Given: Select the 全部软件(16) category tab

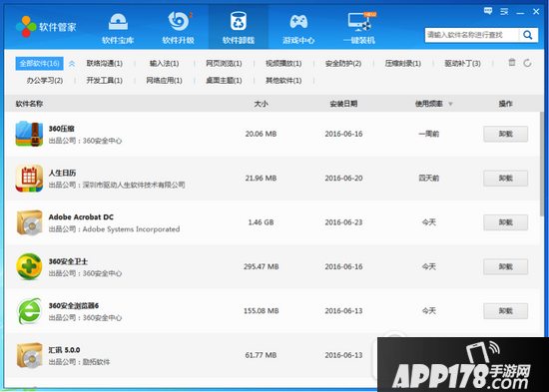Looking at the screenshot, I should pos(39,64).
